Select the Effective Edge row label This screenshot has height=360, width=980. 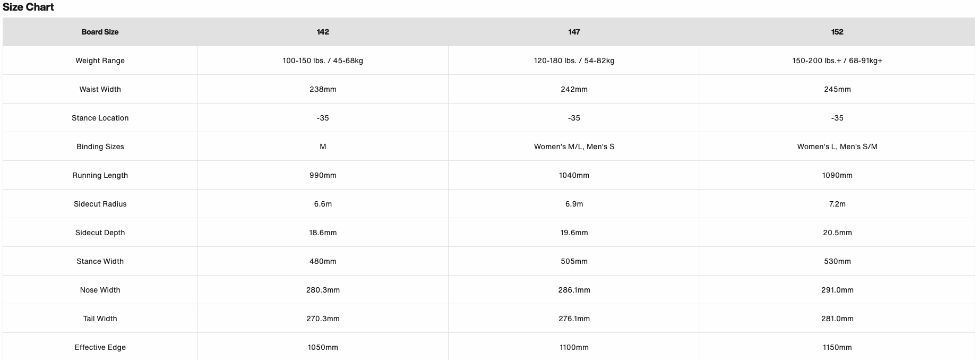(100, 347)
